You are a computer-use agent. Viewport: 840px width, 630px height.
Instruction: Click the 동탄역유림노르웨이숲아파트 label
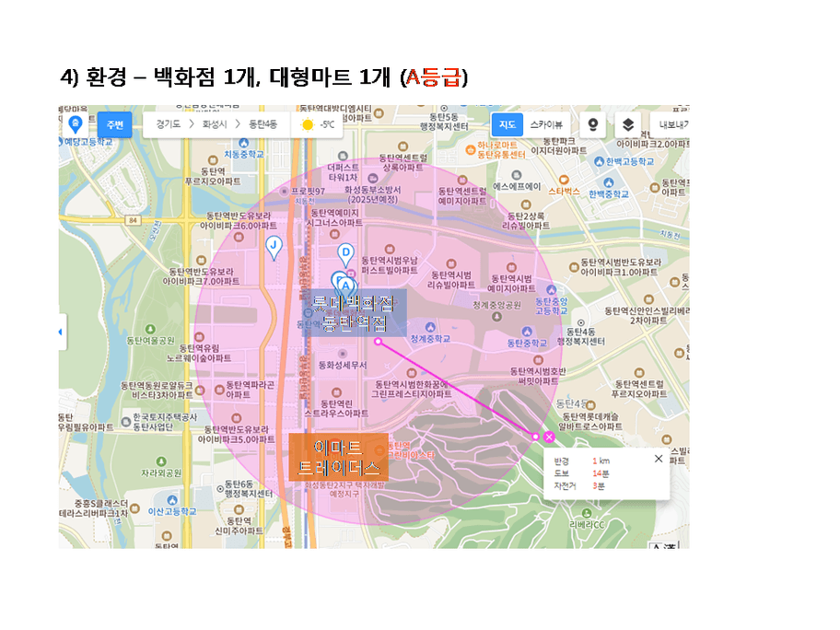(x=199, y=353)
